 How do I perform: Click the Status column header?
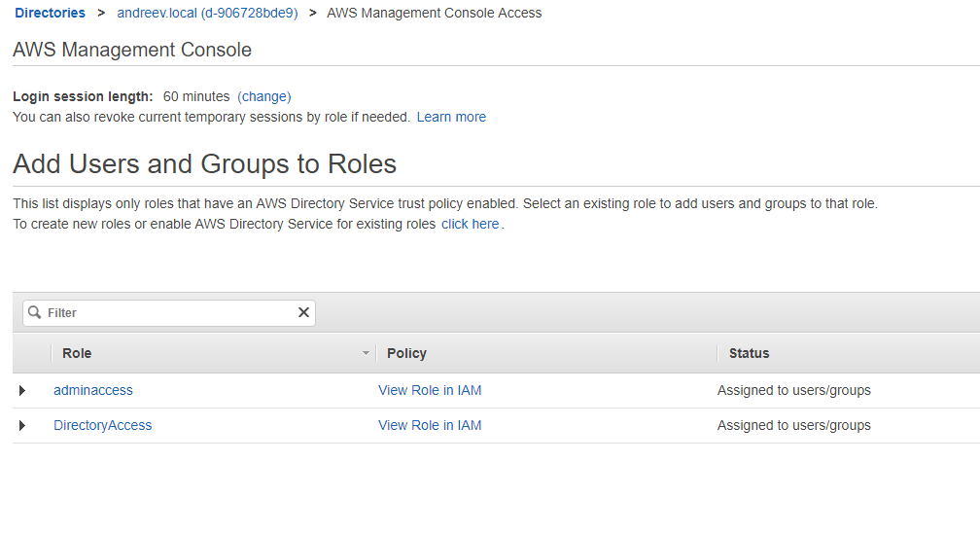pyautogui.click(x=750, y=353)
